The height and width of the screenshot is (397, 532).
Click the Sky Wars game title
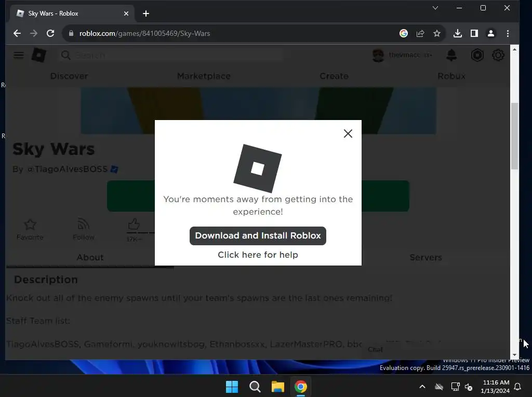pos(54,149)
